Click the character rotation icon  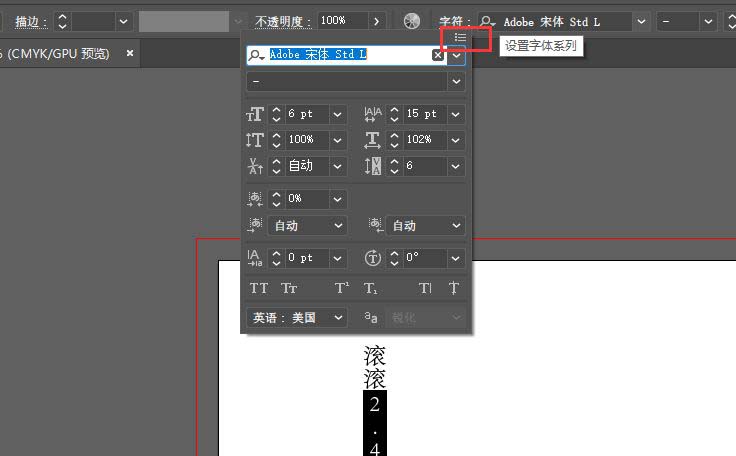373,258
